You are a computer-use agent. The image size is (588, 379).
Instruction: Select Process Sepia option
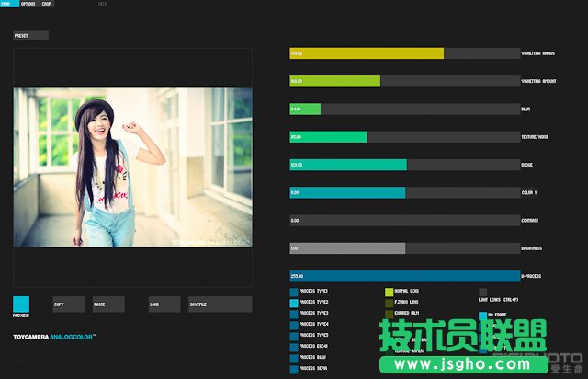point(294,369)
